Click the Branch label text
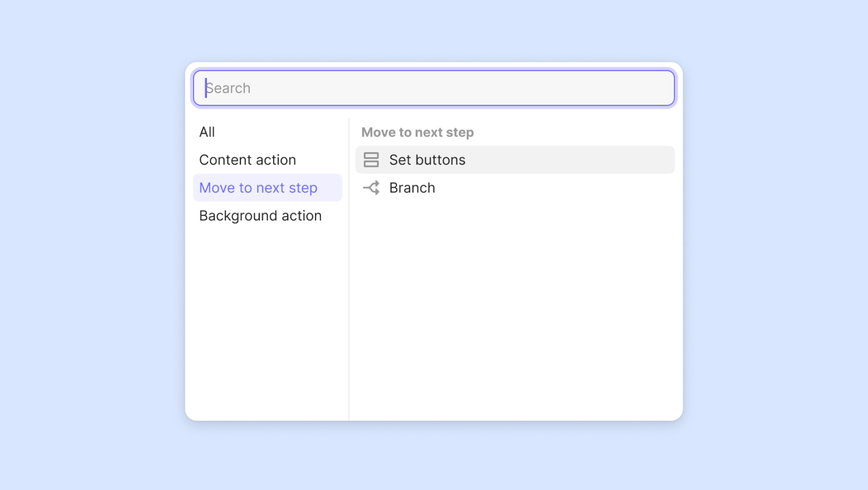 tap(412, 188)
